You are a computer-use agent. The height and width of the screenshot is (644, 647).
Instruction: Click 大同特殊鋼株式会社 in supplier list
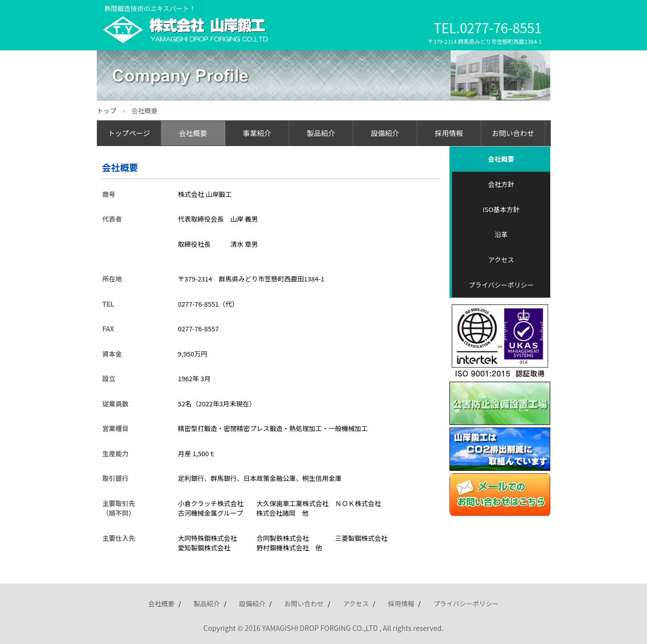click(x=207, y=538)
